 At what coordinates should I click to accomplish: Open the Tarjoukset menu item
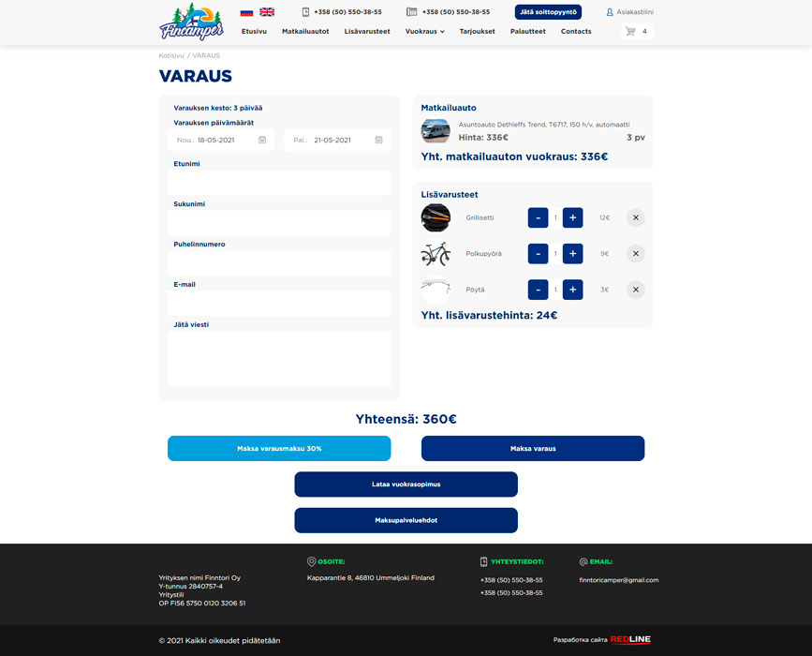click(479, 31)
